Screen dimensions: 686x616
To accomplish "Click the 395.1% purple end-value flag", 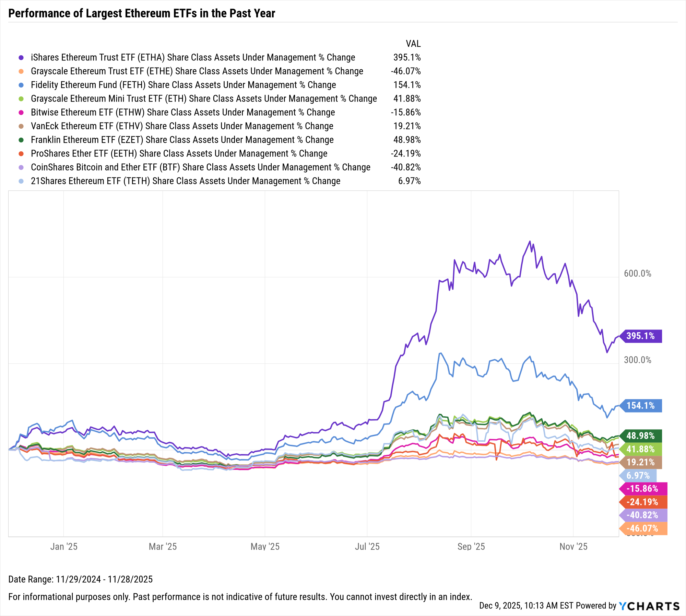I will coord(641,336).
